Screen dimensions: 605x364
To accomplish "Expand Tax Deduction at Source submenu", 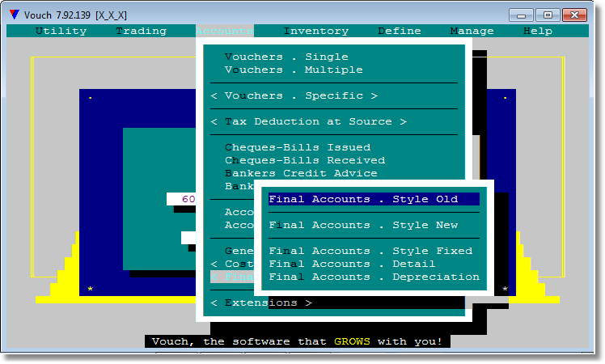I will (x=309, y=121).
